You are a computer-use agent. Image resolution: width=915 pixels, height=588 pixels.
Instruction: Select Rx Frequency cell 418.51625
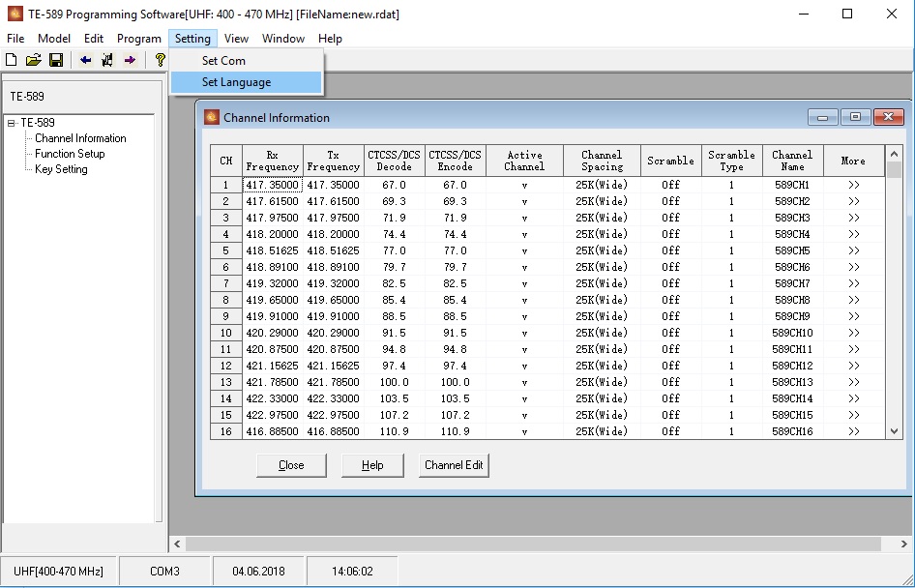tap(273, 250)
